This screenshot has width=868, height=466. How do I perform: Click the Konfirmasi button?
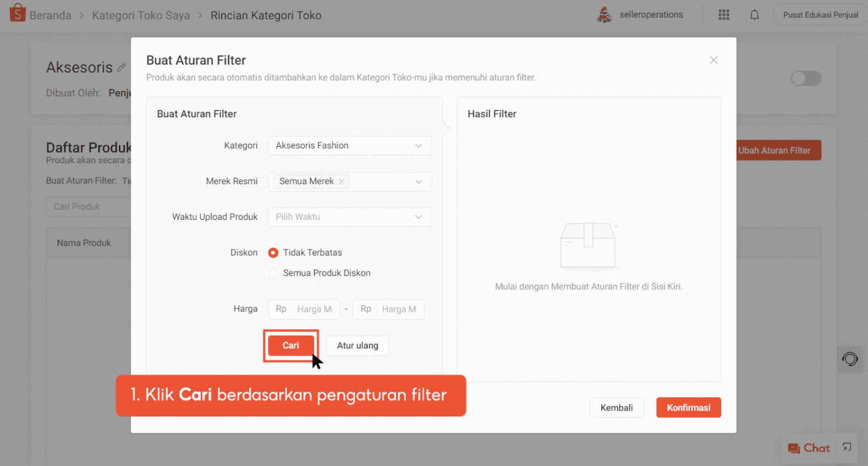pyautogui.click(x=689, y=407)
